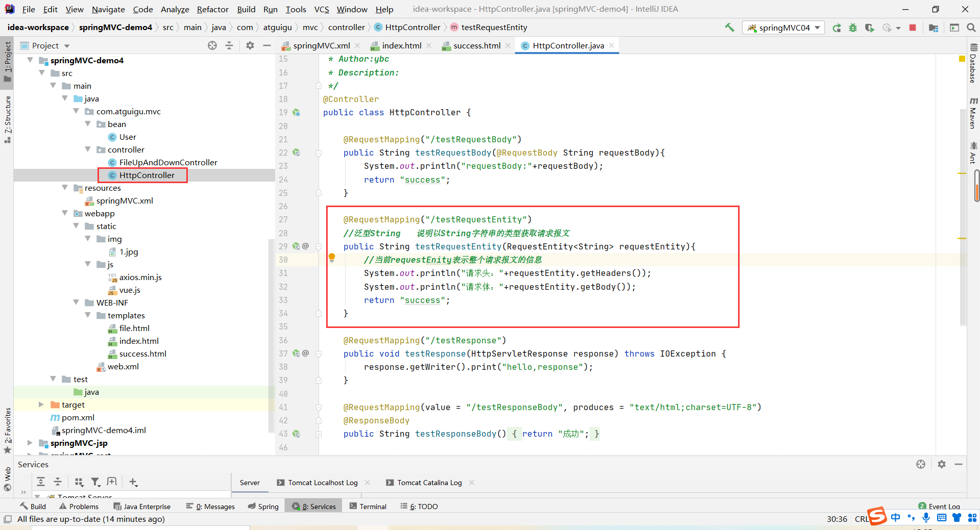The image size is (980, 530).
Task: Toggle the 1: Project tool window
Action: click(x=7, y=61)
